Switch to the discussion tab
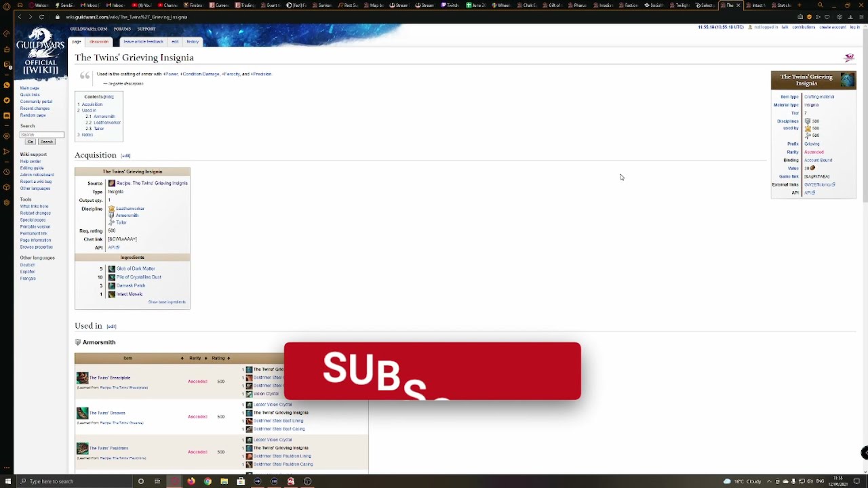Screen dimensions: 868x488 (x=99, y=42)
